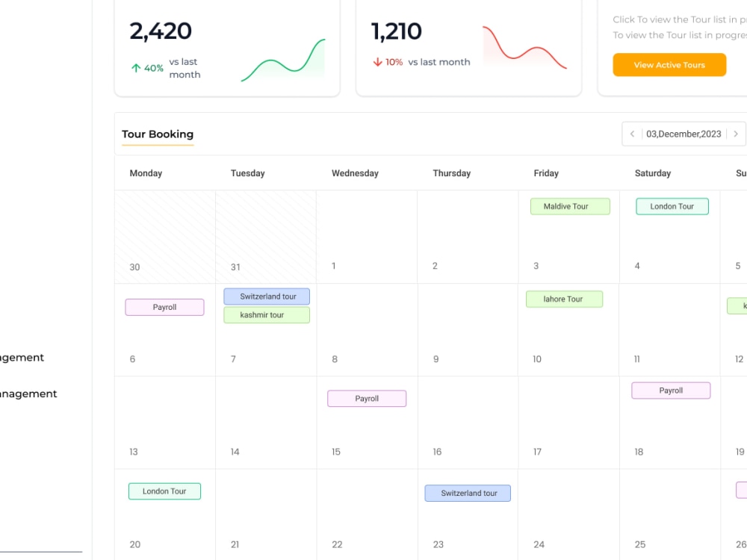
Task: Click the 2,420 stat value
Action: [161, 31]
